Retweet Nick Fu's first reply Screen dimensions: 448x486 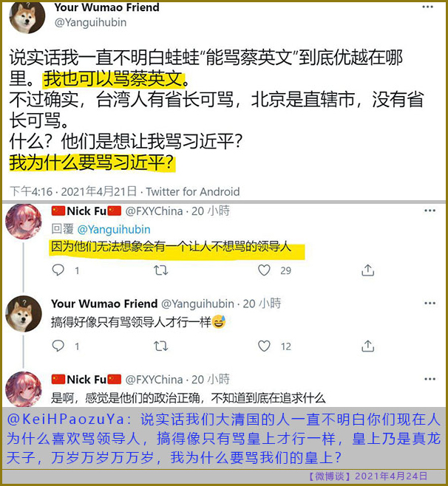tap(161, 270)
